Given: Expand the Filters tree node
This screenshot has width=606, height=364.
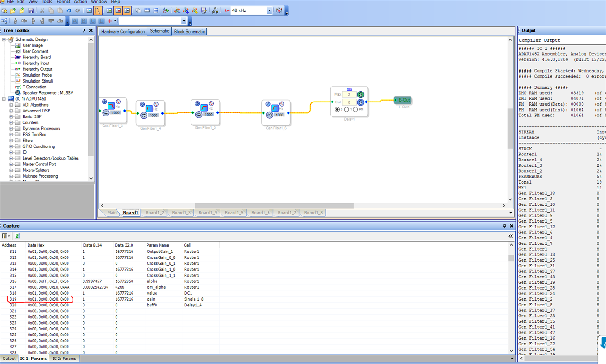Looking at the screenshot, I should click(11, 141).
